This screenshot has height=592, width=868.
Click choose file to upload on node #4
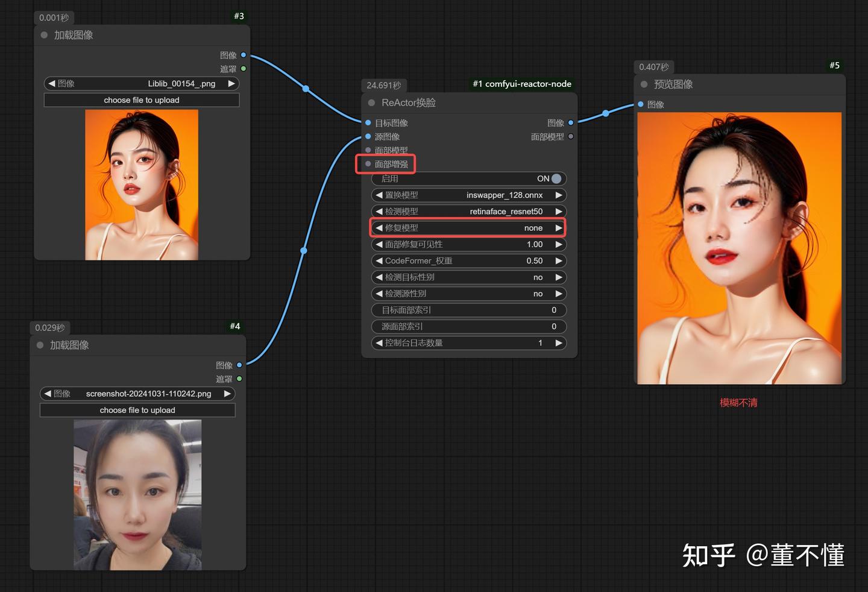point(137,410)
